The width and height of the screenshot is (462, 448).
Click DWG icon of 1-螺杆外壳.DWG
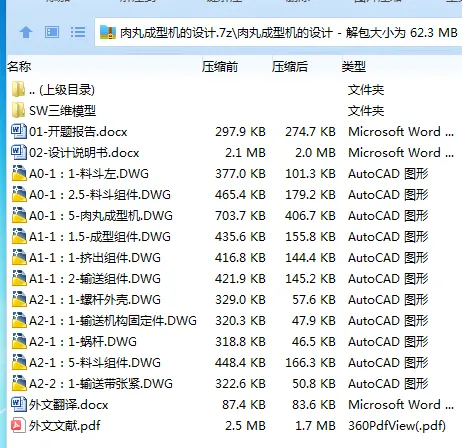click(x=19, y=299)
